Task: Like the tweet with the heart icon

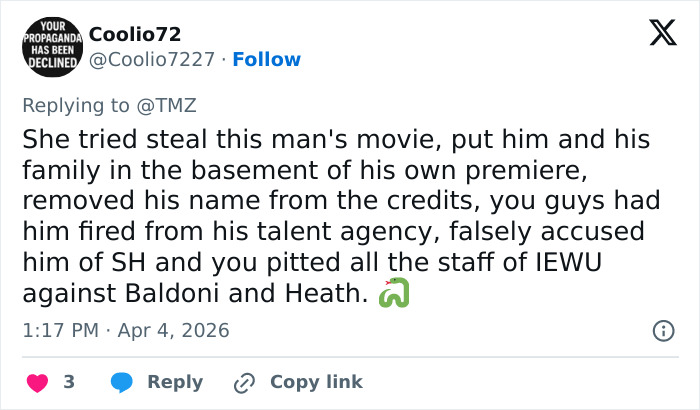Action: (36, 382)
